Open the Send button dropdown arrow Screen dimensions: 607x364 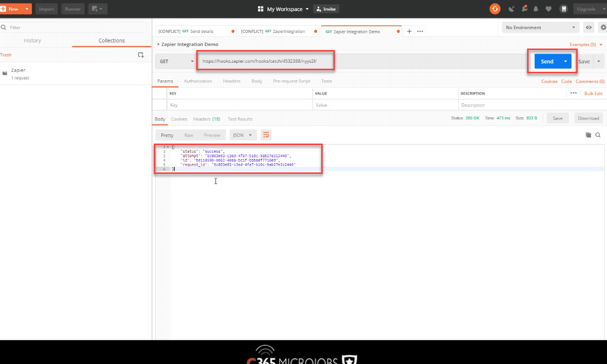(x=566, y=62)
